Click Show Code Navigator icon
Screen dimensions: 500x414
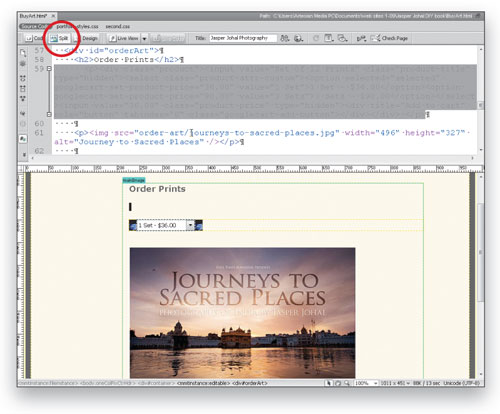[x=23, y=63]
